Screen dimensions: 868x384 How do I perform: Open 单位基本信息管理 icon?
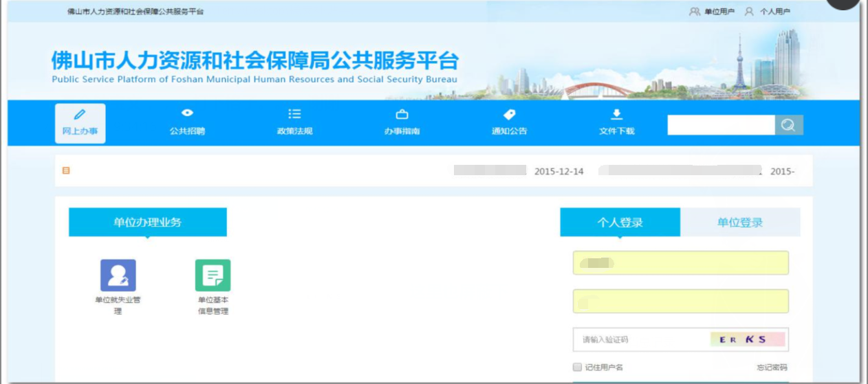213,275
